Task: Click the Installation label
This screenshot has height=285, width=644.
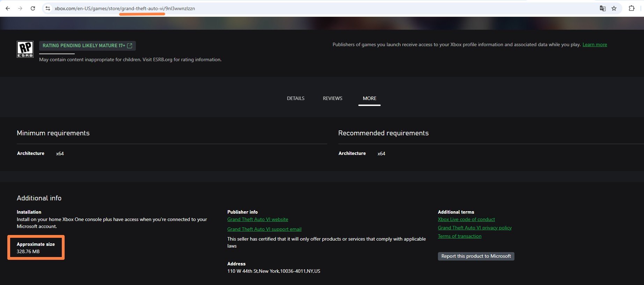Action: click(x=29, y=212)
